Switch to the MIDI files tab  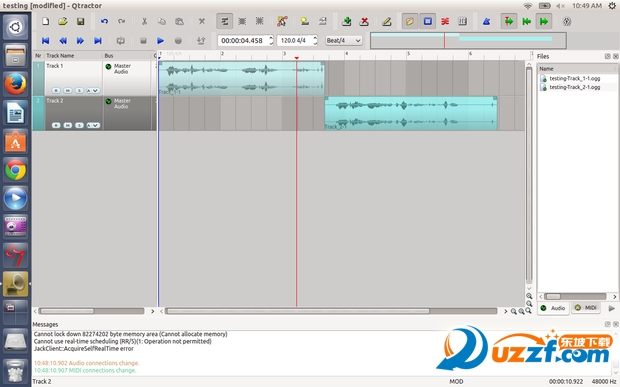coord(586,308)
